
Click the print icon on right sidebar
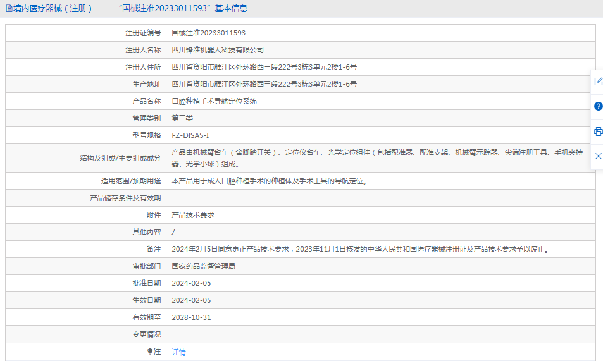[x=599, y=131]
